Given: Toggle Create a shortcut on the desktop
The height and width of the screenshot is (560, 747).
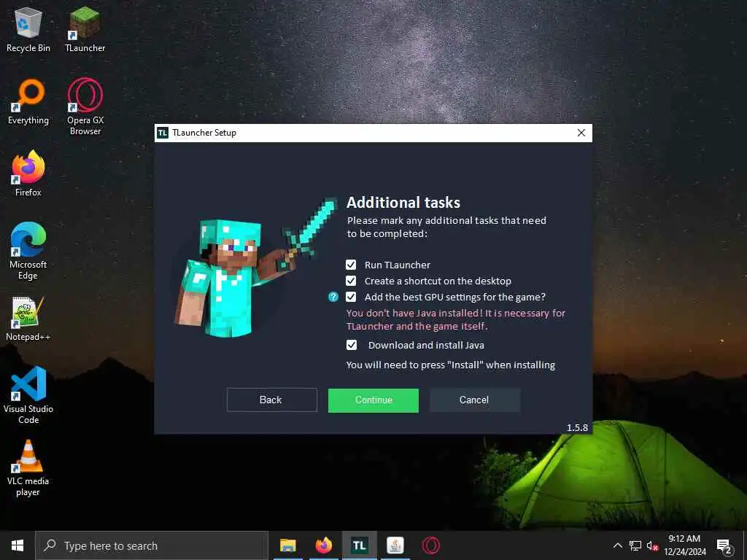Looking at the screenshot, I should pos(351,281).
